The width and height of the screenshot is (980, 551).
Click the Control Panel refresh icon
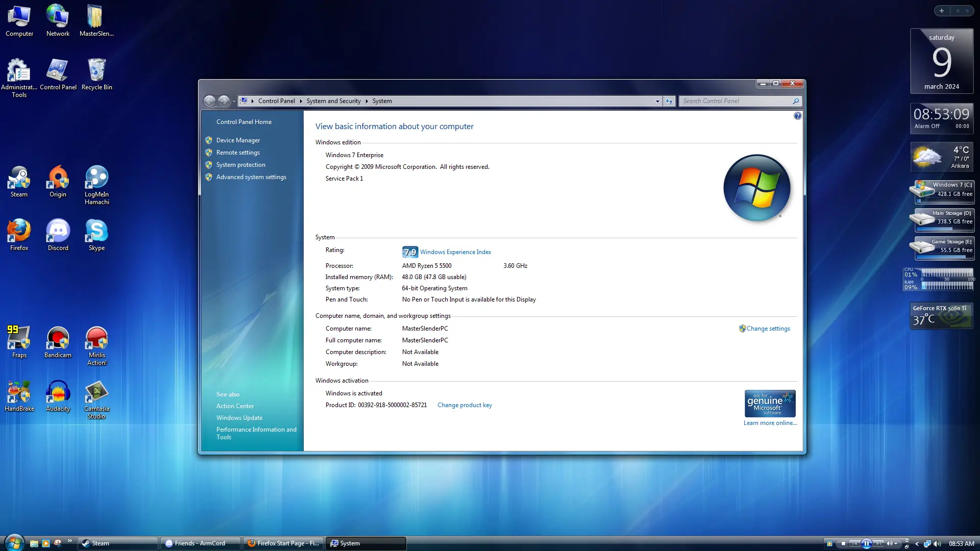click(x=669, y=101)
